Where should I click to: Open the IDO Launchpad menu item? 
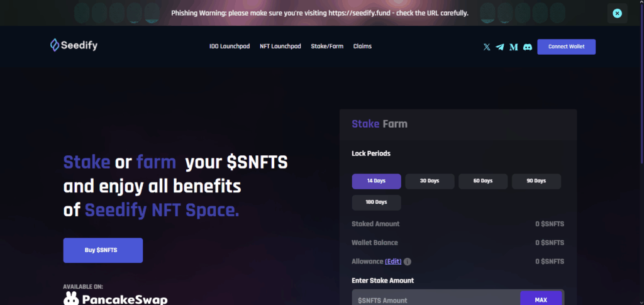click(230, 47)
